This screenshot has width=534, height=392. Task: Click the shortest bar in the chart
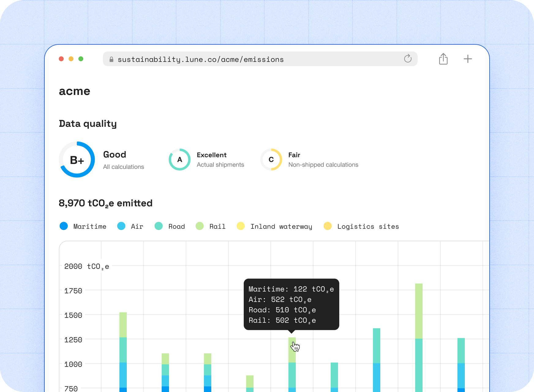pyautogui.click(x=250, y=383)
